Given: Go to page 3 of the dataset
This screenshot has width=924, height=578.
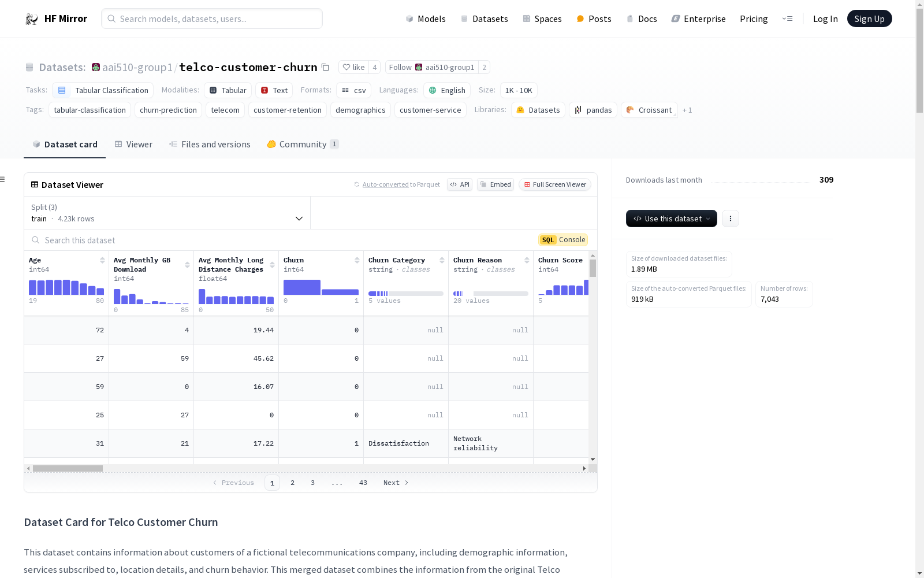Looking at the screenshot, I should click(313, 483).
